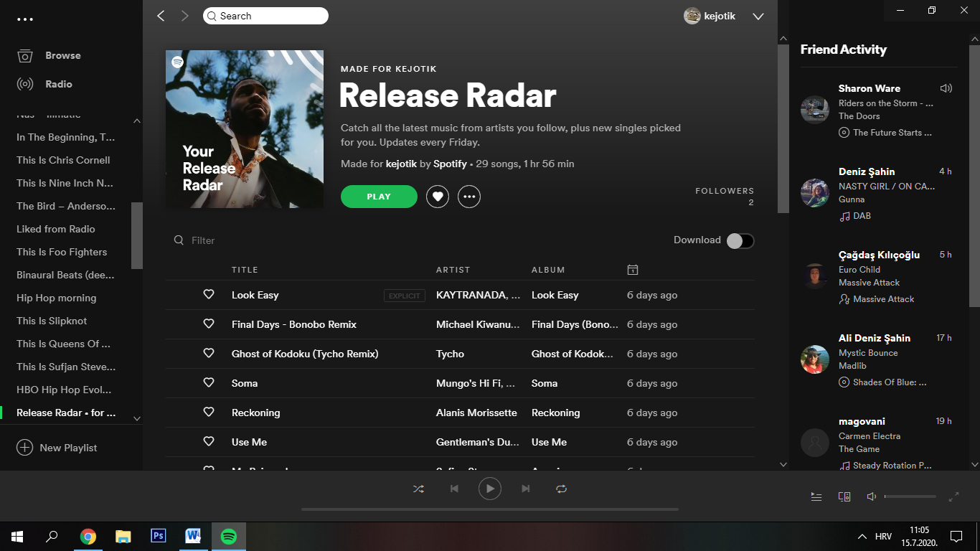Open Windows Start menu
The width and height of the screenshot is (980, 551).
pyautogui.click(x=17, y=537)
